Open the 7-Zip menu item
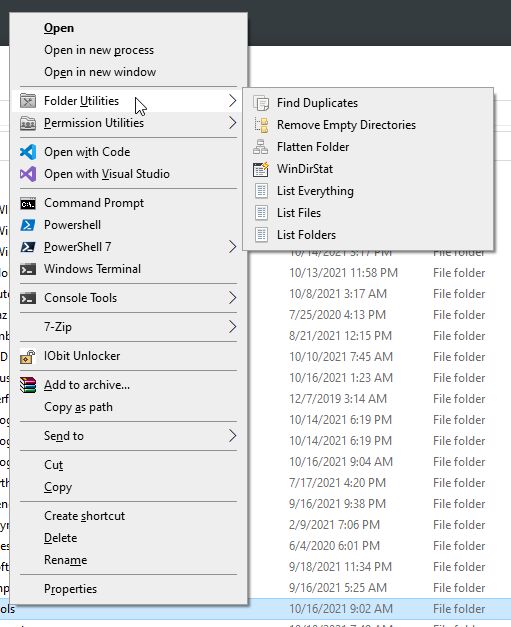The width and height of the screenshot is (511, 627). (x=58, y=327)
